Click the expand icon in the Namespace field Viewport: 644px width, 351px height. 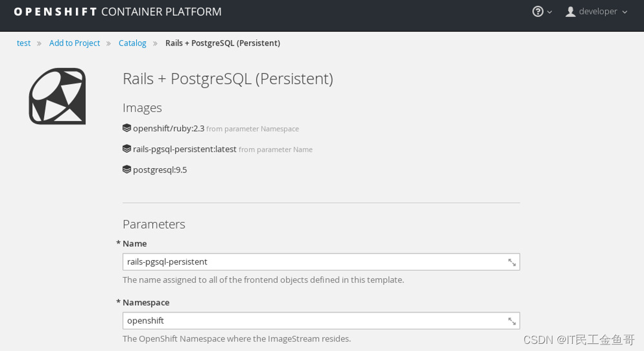tap(512, 321)
